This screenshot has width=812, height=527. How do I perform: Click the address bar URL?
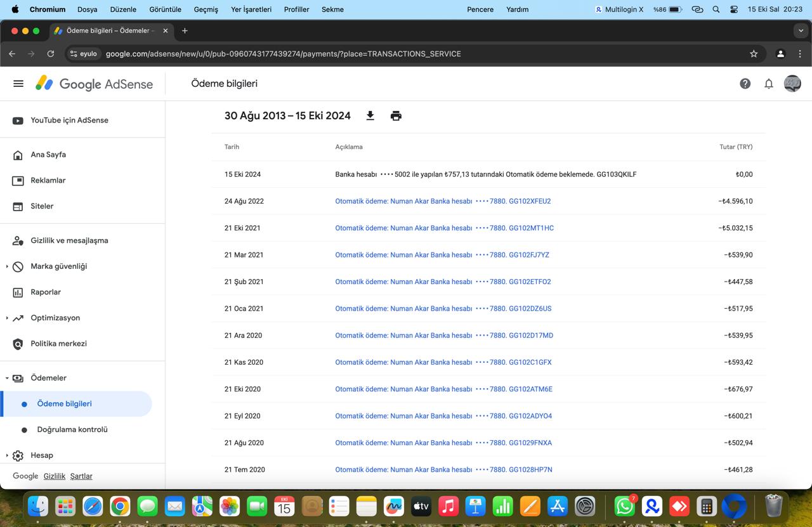(284, 54)
